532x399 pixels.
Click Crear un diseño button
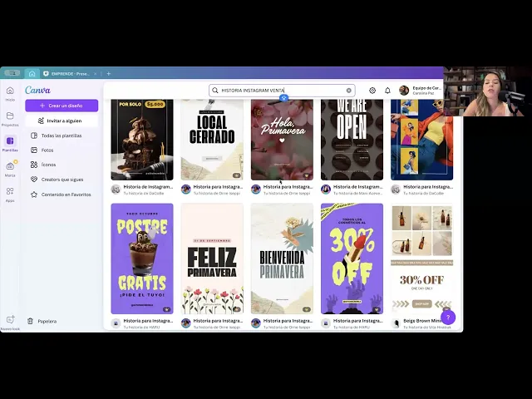[x=62, y=106]
